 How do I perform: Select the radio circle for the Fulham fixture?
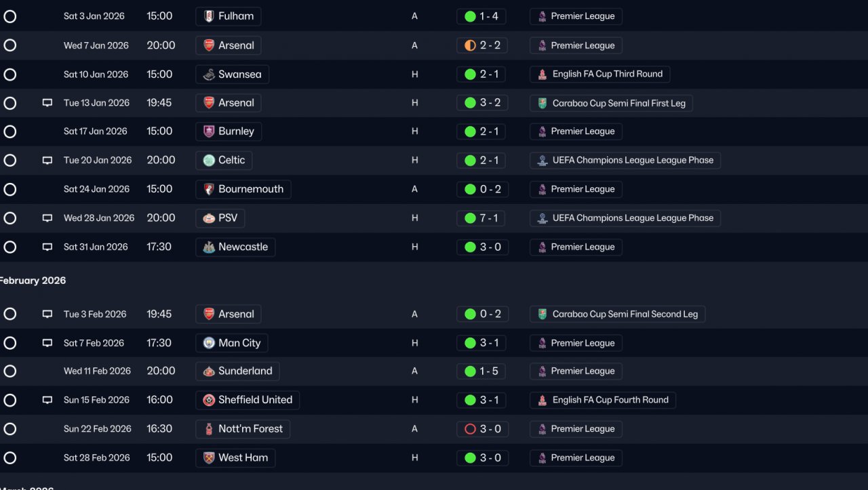coord(10,16)
